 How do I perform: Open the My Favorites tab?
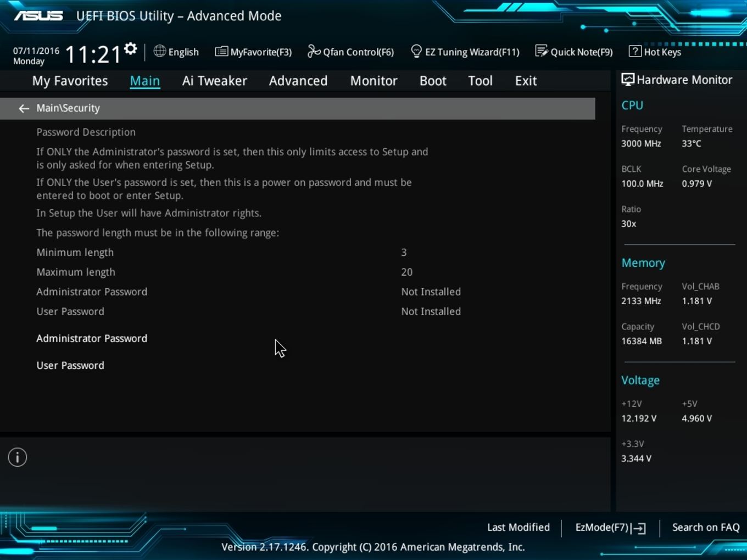coord(70,81)
